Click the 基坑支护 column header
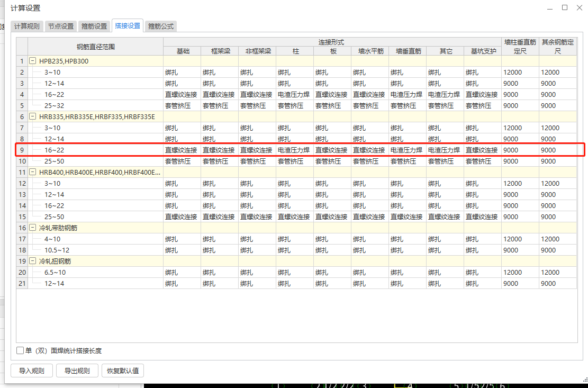The image size is (588, 388). pos(483,51)
